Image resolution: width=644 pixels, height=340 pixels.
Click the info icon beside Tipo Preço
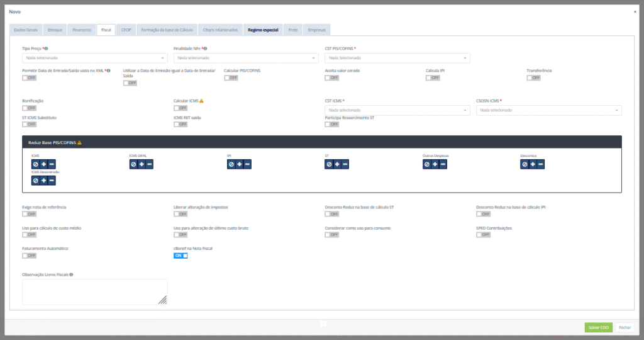pyautogui.click(x=47, y=48)
